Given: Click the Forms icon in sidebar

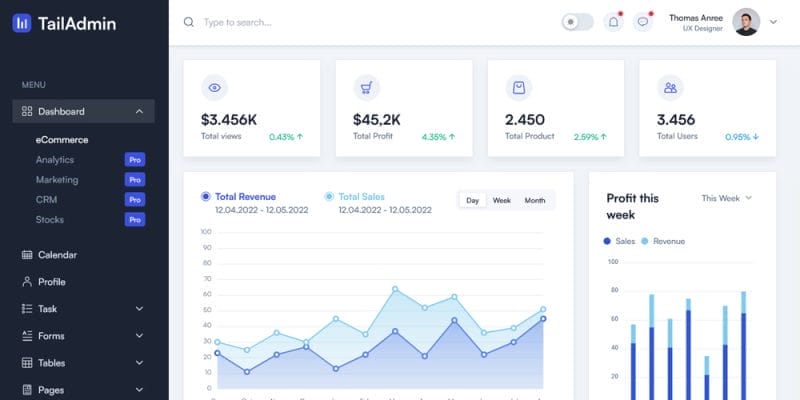Looking at the screenshot, I should click(27, 336).
